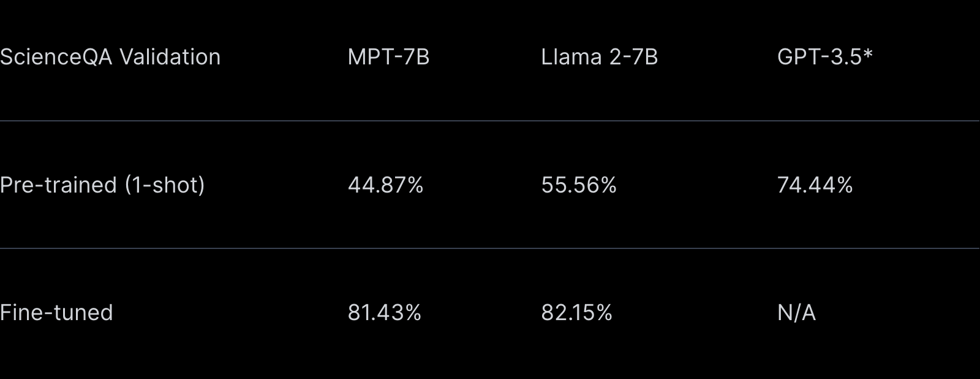Click the 55.56% Llama 2-7B value
Screen dimensions: 980x379
coord(579,185)
